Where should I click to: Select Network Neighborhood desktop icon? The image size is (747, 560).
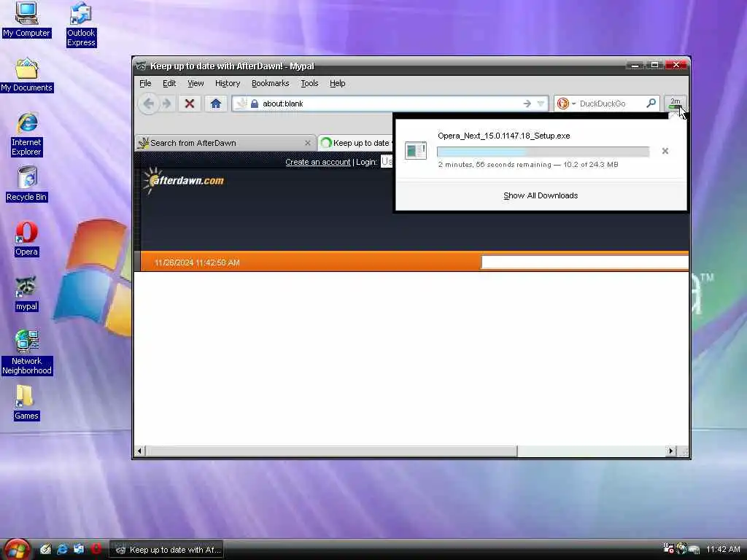(27, 352)
